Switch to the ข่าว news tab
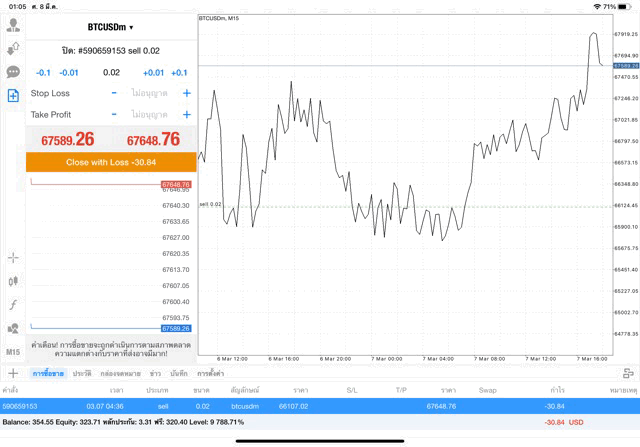The image size is (640, 447). click(x=154, y=373)
